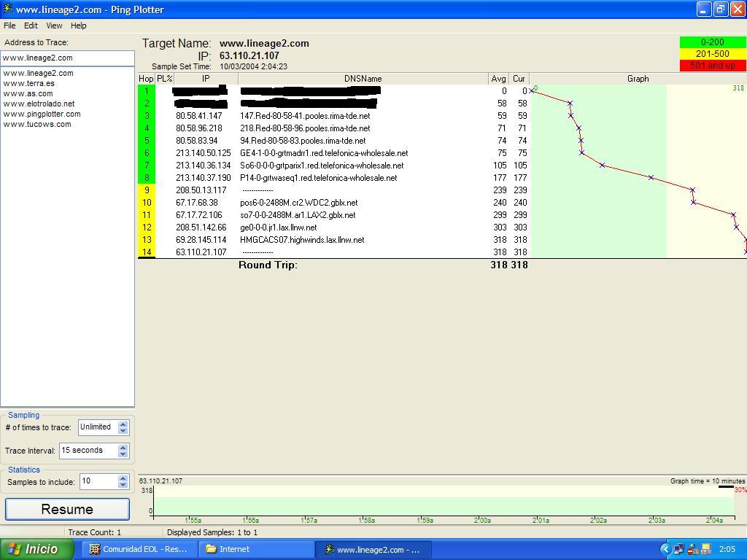
Task: Click the DNSName column header
Action: point(363,79)
